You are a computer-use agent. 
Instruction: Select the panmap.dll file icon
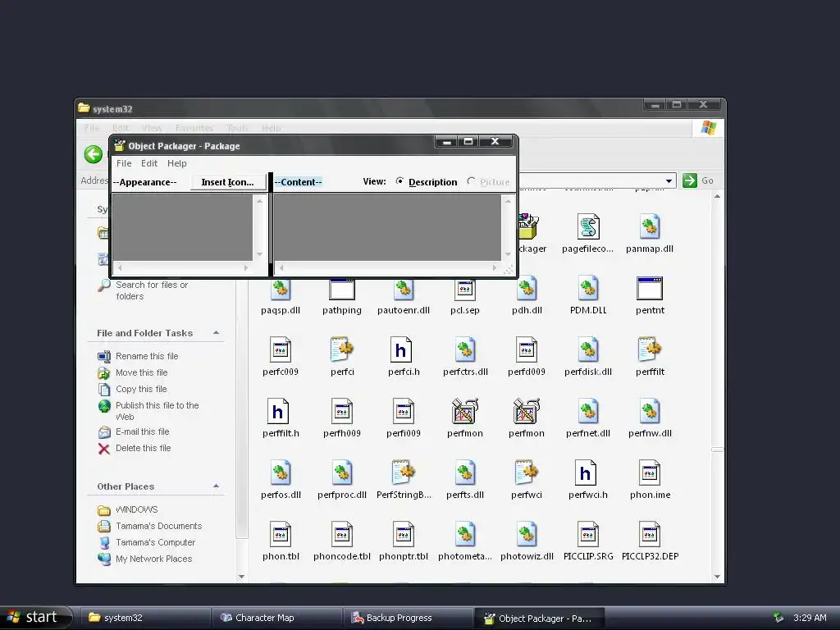click(x=650, y=227)
